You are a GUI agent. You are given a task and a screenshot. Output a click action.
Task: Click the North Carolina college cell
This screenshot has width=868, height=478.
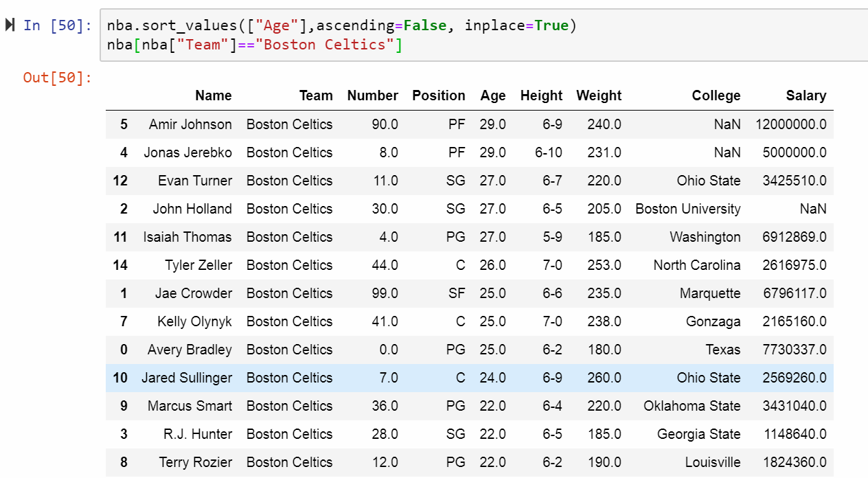pyautogui.click(x=697, y=265)
